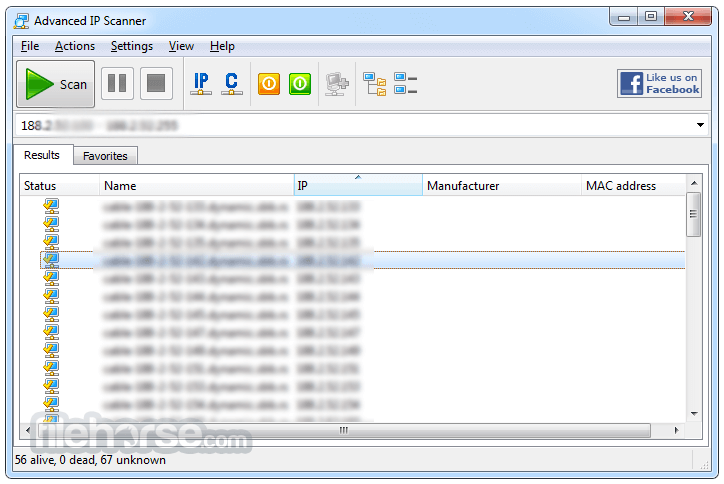Viewport: 724px width, 484px height.
Task: Start scanning with the Scan button
Action: (55, 84)
